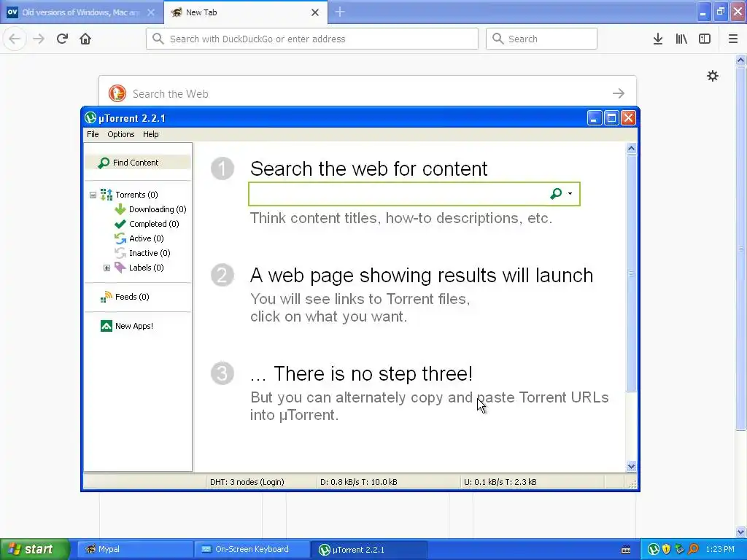Open the µTorrent Help menu
747x560 pixels.
pos(150,134)
